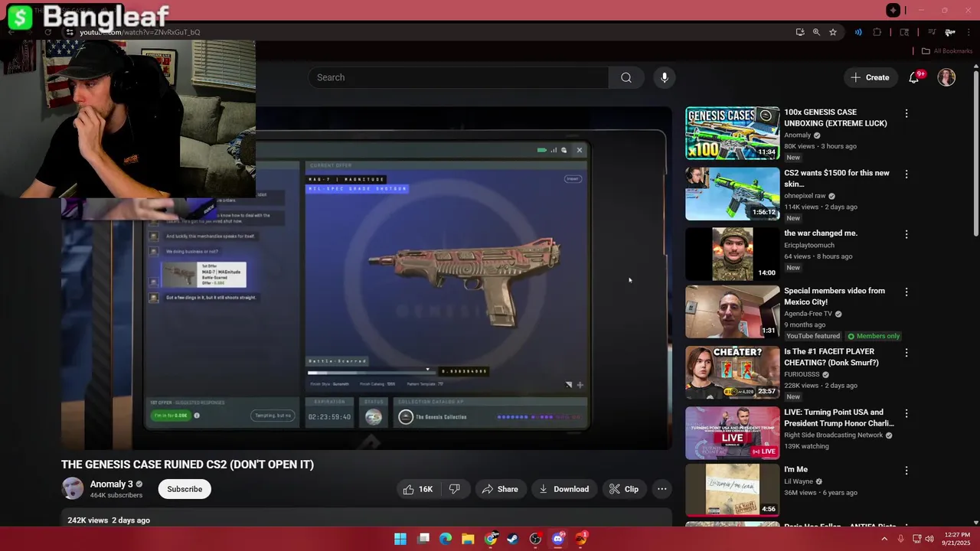Switch to Chrome on the taskbar
Screen dimensions: 980x551
pos(491,539)
